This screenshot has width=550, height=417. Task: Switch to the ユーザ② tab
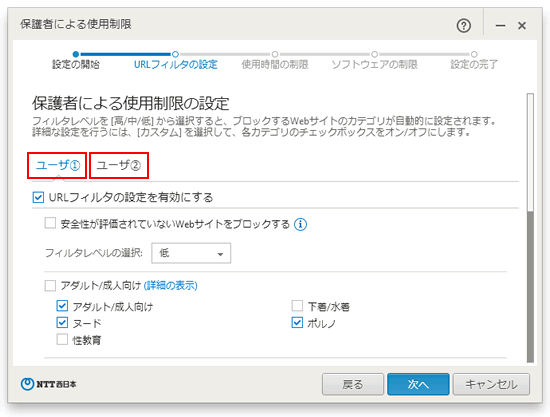pos(119,165)
